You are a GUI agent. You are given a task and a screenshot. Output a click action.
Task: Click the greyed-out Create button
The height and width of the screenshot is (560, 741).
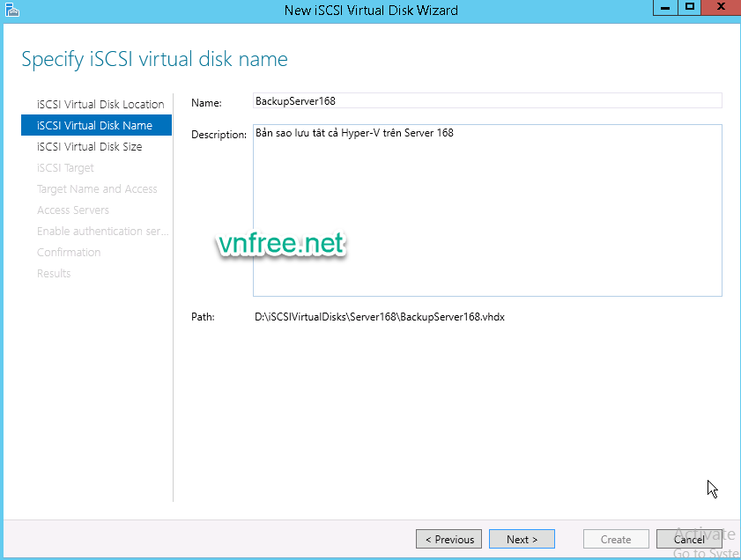tap(616, 539)
